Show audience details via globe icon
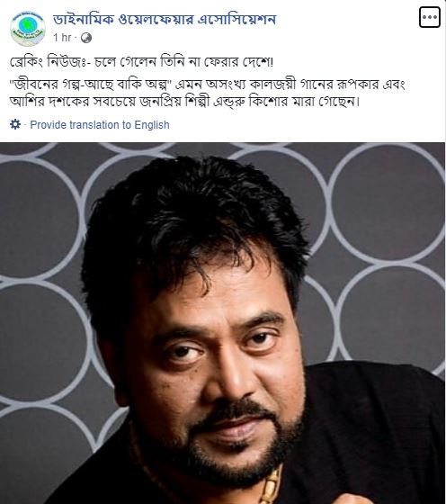Viewport: 446px width, 504px height. coord(86,38)
